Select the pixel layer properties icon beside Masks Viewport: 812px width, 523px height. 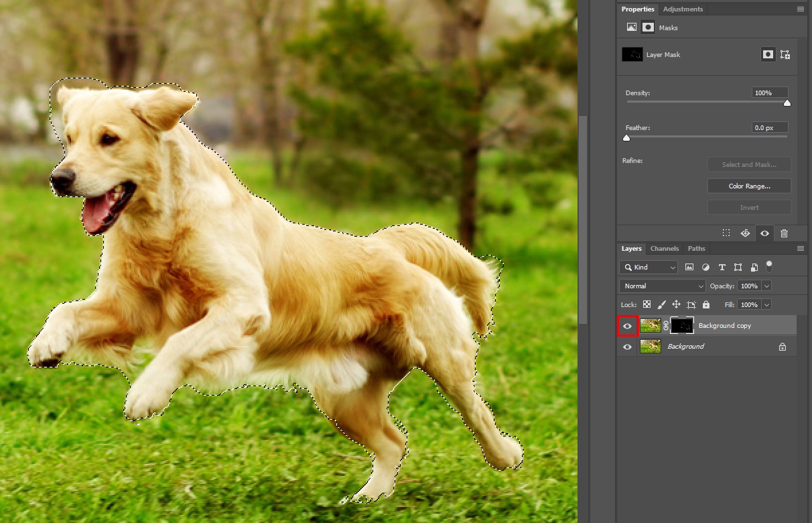click(631, 27)
